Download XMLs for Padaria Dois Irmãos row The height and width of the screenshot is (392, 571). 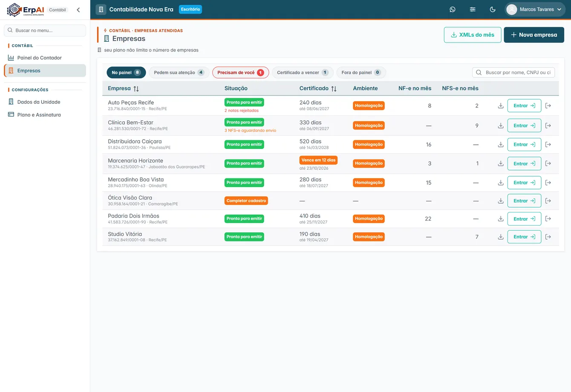pyautogui.click(x=501, y=219)
